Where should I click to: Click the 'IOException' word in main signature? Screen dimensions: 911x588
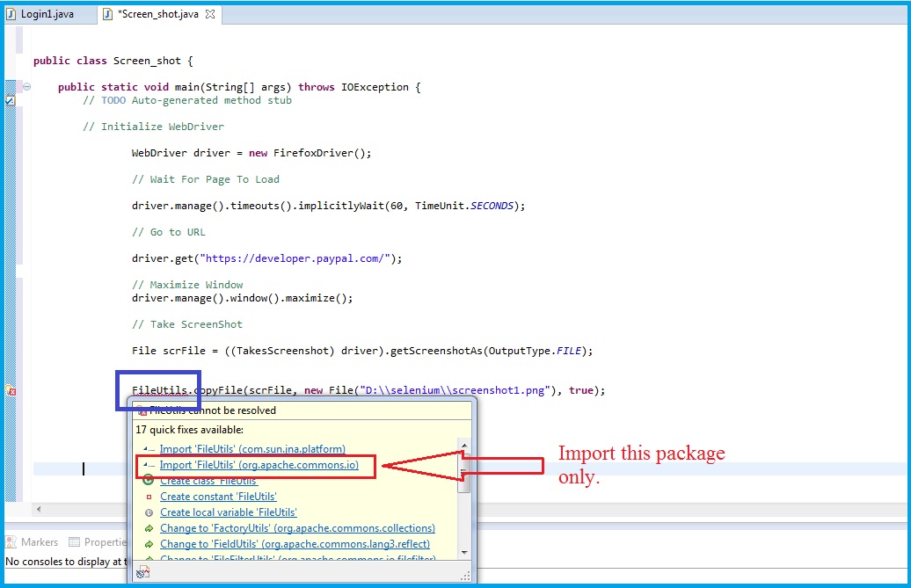click(375, 86)
